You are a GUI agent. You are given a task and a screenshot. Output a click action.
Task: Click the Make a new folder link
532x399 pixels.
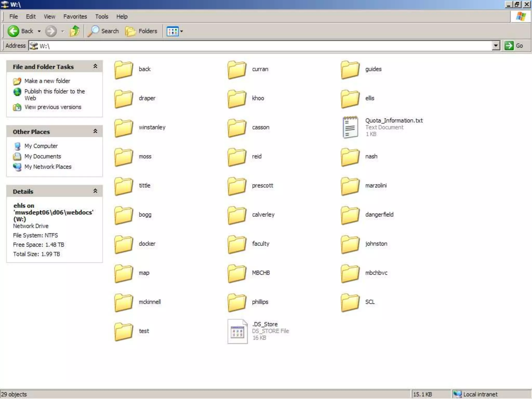(47, 81)
